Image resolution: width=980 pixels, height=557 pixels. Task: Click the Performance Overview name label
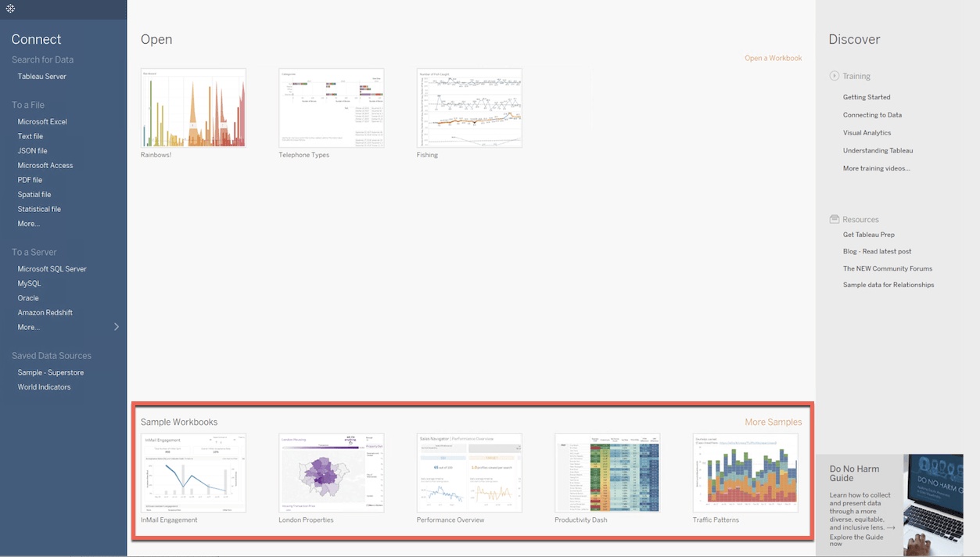[x=451, y=520]
